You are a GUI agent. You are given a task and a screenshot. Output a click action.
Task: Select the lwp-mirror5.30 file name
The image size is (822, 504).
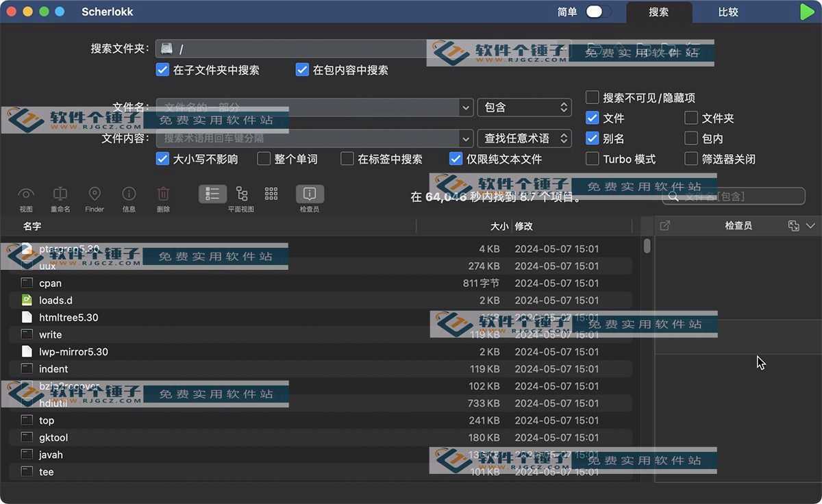click(74, 351)
